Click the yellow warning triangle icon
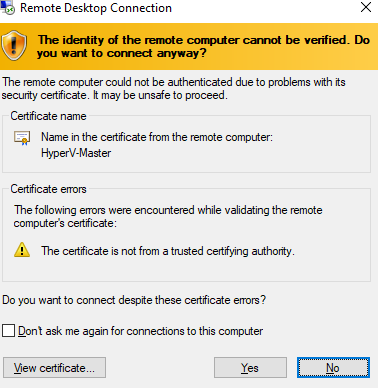378x388 pixels. point(22,250)
